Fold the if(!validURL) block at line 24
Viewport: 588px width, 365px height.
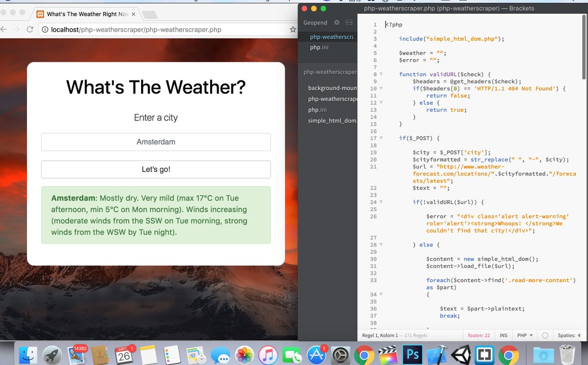(x=381, y=202)
